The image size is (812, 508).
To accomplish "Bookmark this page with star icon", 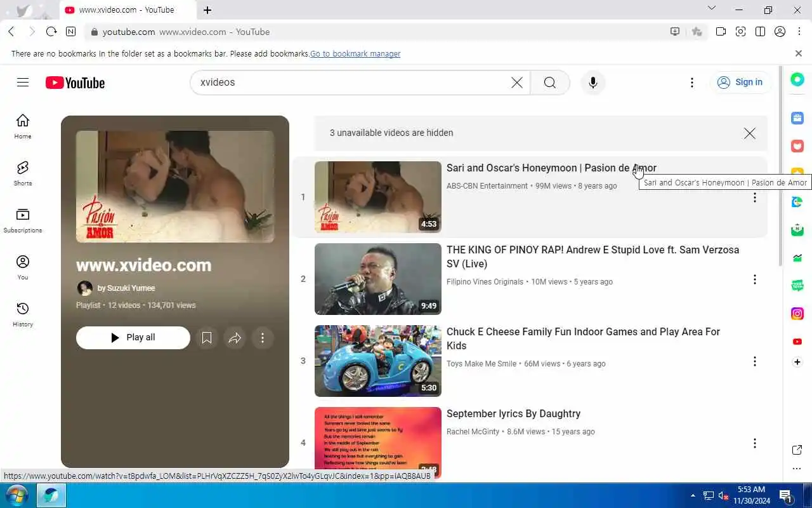I will pyautogui.click(x=697, y=32).
